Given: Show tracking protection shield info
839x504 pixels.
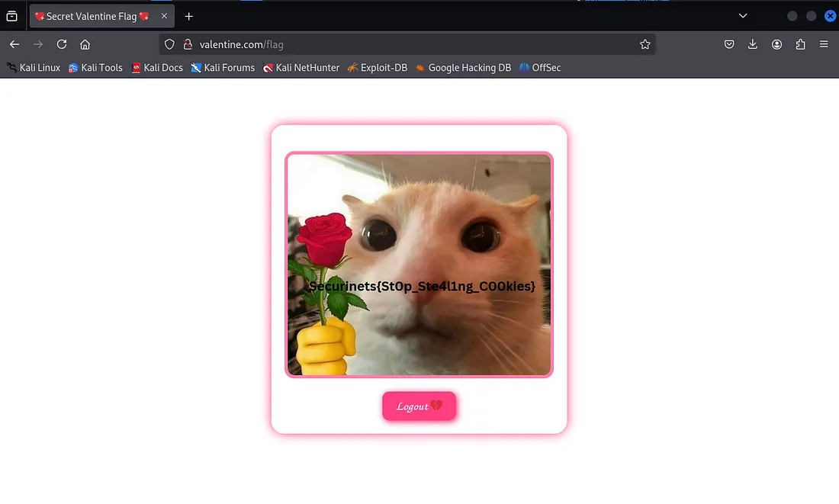Looking at the screenshot, I should 170,44.
